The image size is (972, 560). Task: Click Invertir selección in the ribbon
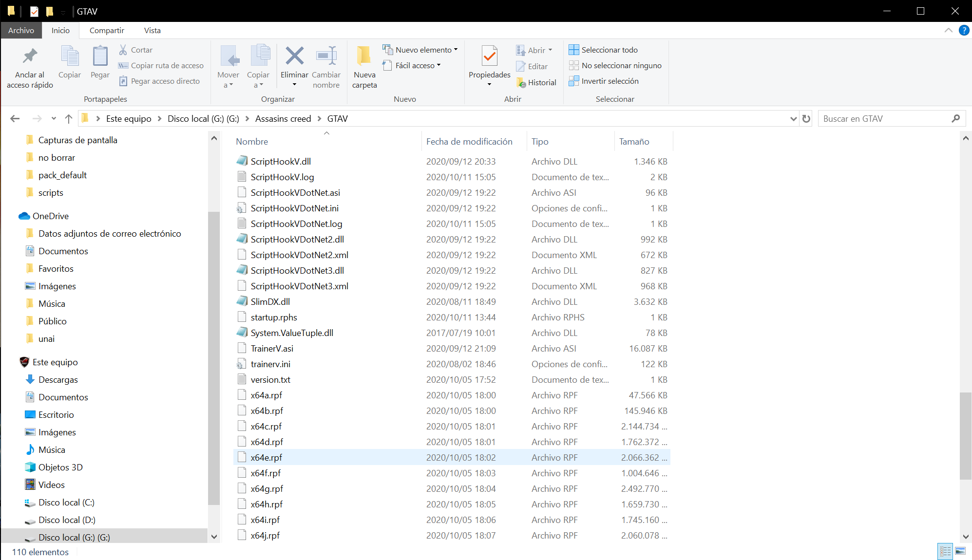tap(610, 81)
